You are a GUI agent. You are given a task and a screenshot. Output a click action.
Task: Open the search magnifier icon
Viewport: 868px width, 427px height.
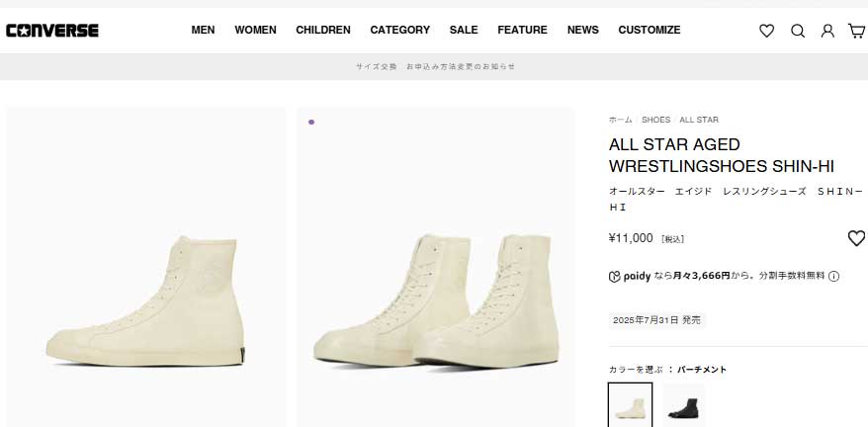pyautogui.click(x=798, y=31)
